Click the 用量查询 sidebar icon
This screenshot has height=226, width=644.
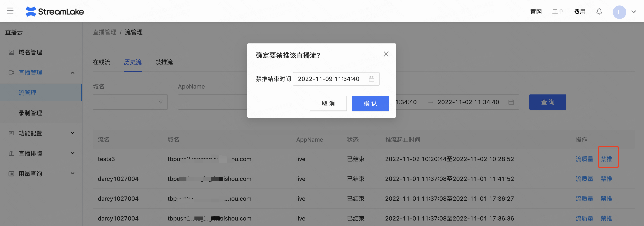(11, 174)
